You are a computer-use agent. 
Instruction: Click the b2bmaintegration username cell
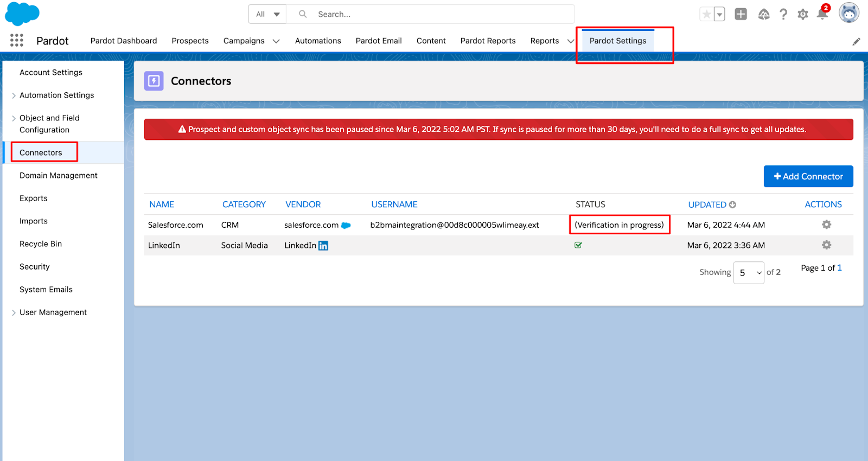click(x=455, y=225)
